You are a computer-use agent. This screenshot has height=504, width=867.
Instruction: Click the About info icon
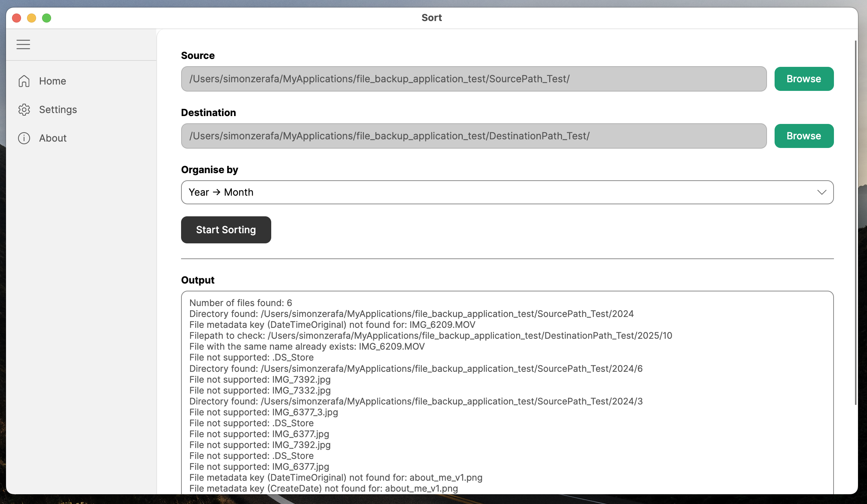click(x=24, y=138)
